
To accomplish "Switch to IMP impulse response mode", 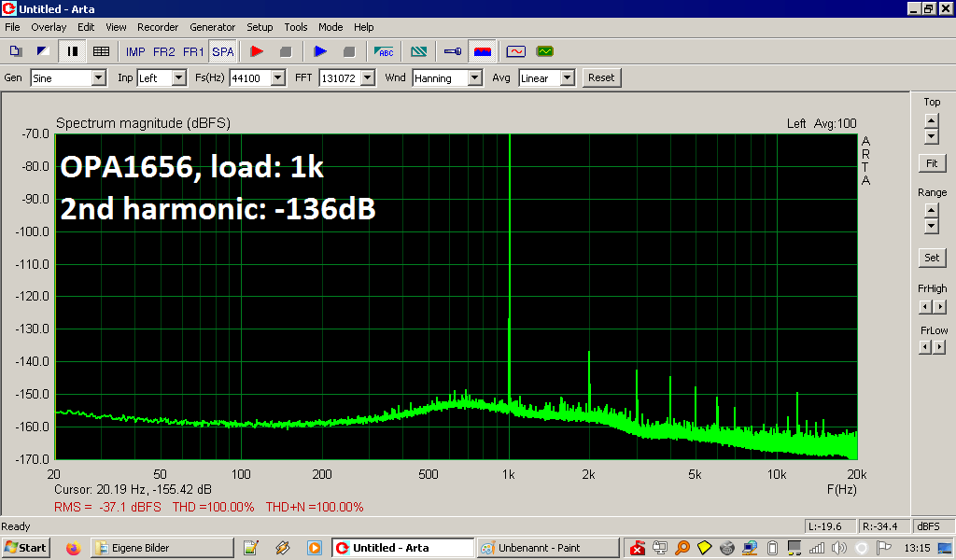I will [x=135, y=51].
